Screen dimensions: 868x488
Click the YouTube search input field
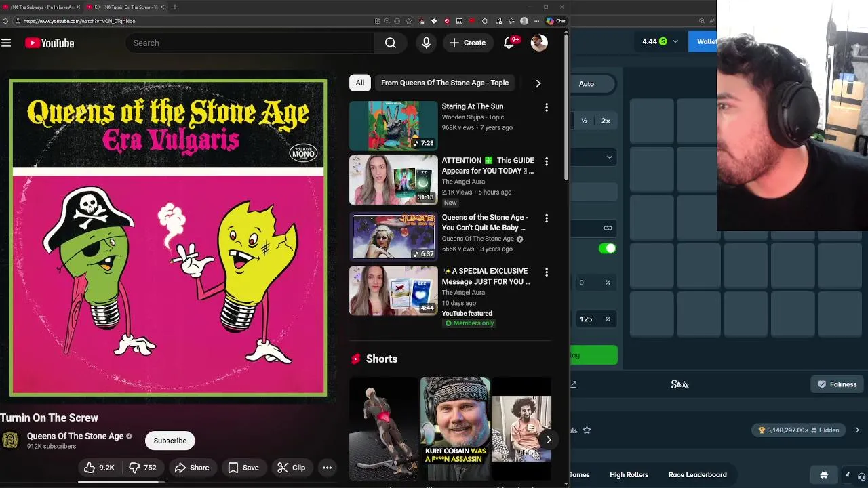[x=250, y=43]
